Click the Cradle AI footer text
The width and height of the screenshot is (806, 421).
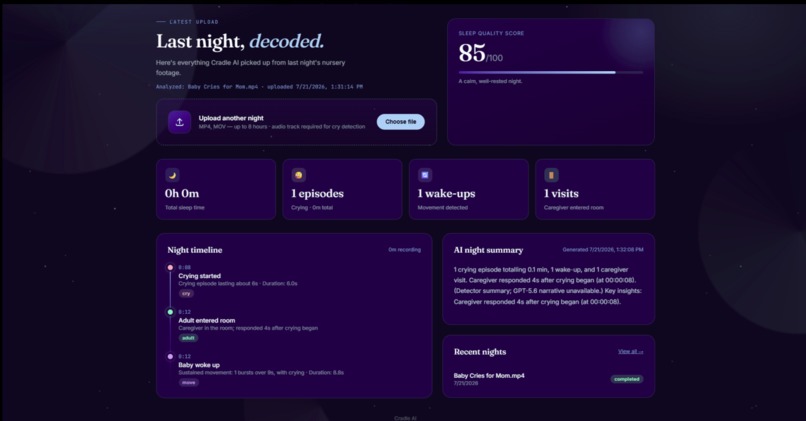[x=405, y=418]
